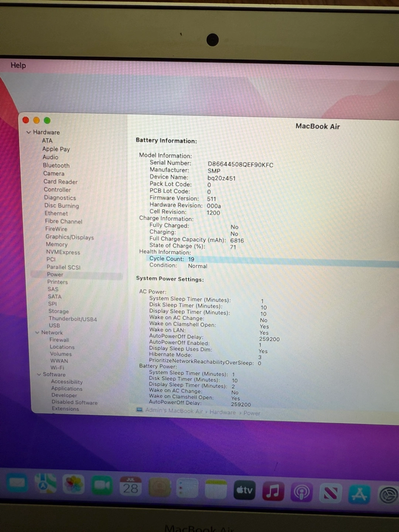Open the Calendar icon showing 28
The height and width of the screenshot is (532, 399).
point(130,486)
